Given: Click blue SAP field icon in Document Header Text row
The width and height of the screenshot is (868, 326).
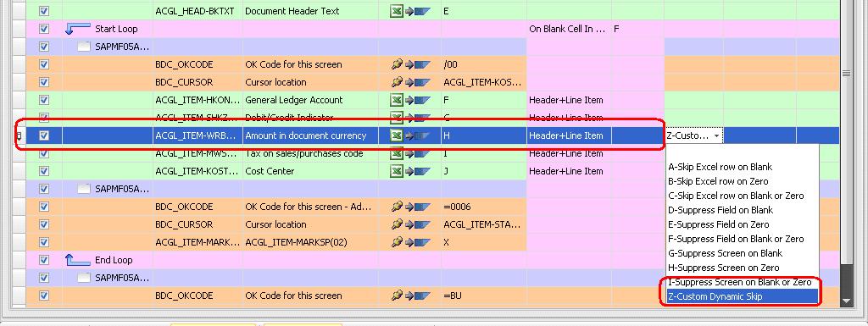Looking at the screenshot, I should (422, 11).
